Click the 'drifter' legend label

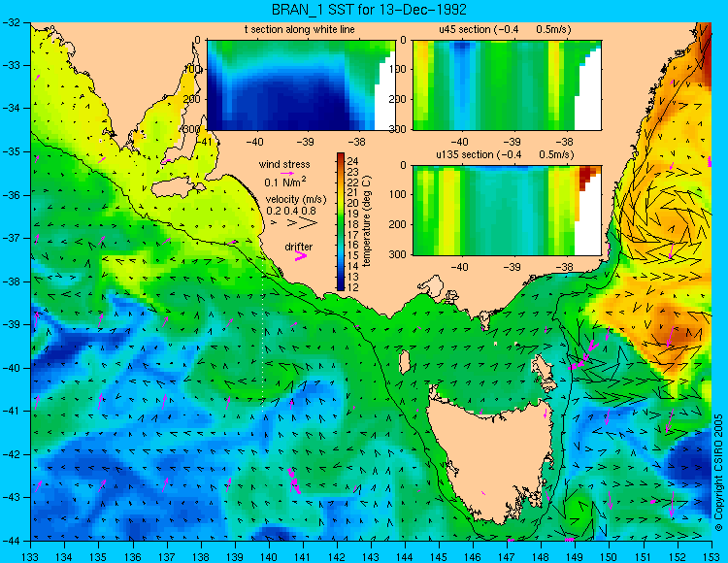[299, 247]
